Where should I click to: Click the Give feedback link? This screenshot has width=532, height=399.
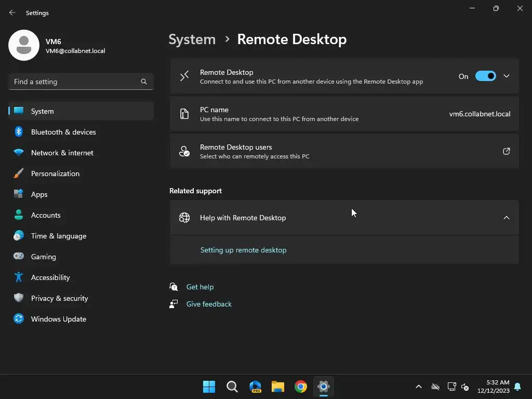tap(209, 304)
